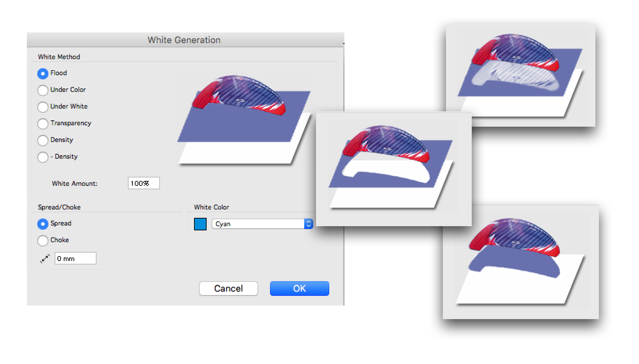Select the Flood white method
Viewport: 639px width, 364px height.
43,73
